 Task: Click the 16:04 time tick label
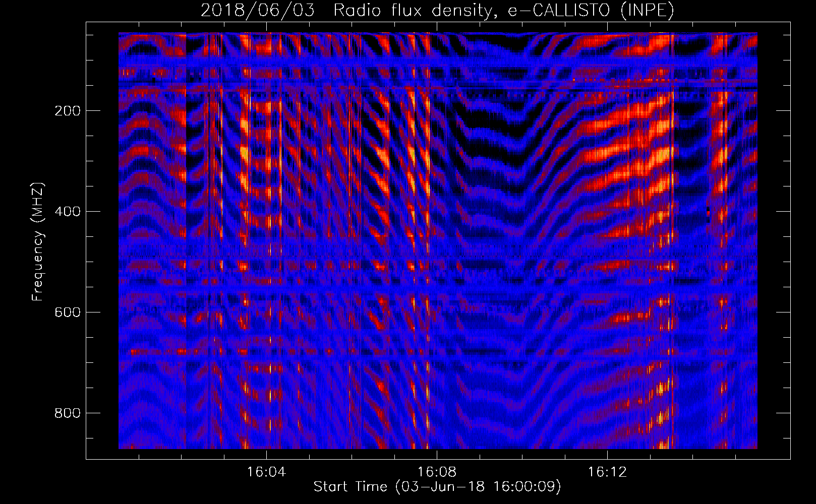pos(266,472)
